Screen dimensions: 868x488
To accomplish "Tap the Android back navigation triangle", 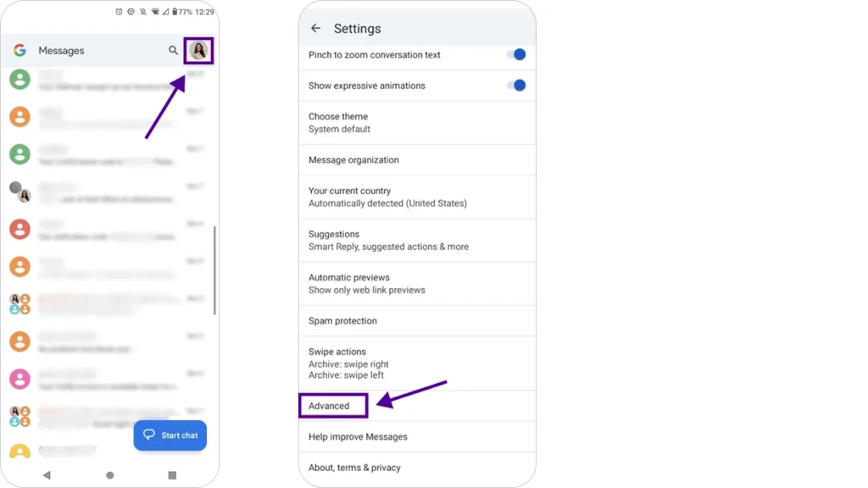I will [x=47, y=475].
